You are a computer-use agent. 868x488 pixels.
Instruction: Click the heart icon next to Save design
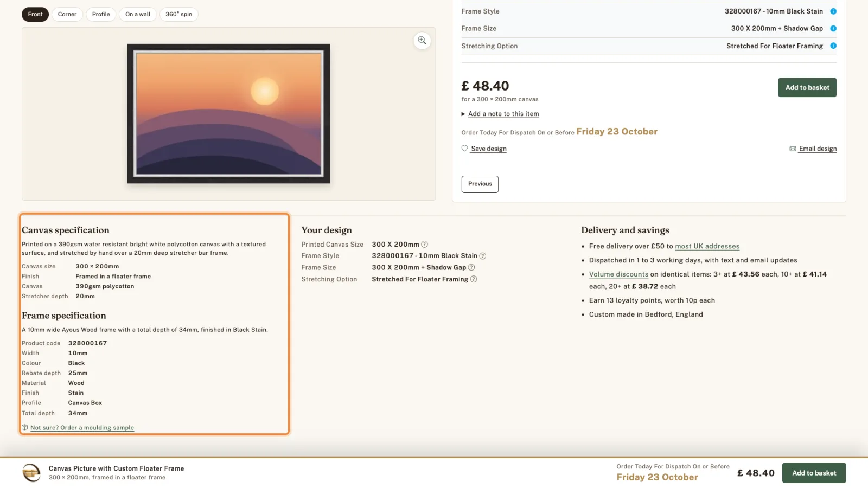click(x=464, y=149)
